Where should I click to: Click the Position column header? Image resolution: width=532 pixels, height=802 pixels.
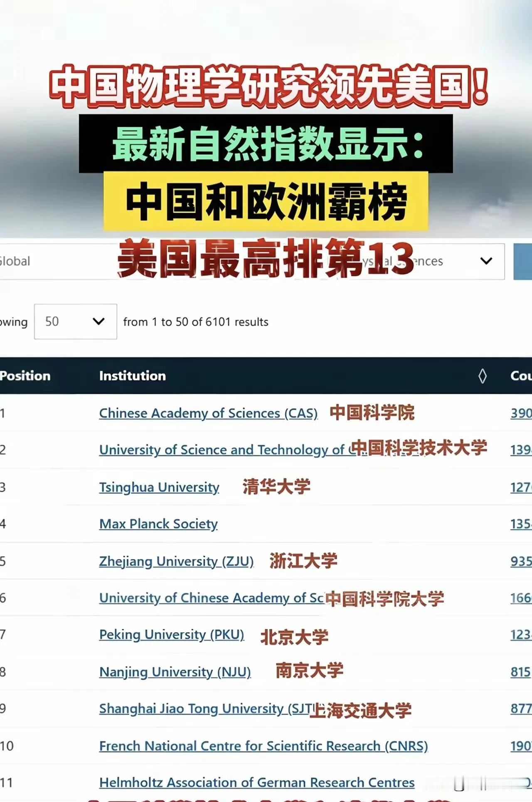pyautogui.click(x=25, y=376)
